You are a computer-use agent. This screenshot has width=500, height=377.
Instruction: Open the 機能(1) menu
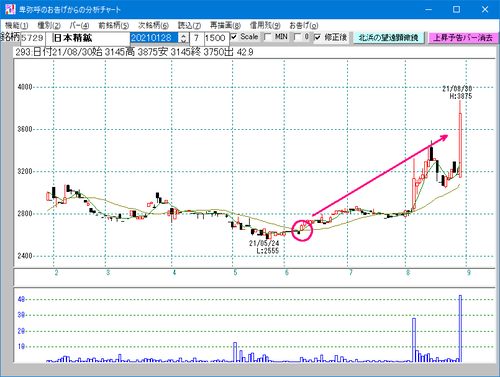coord(16,25)
